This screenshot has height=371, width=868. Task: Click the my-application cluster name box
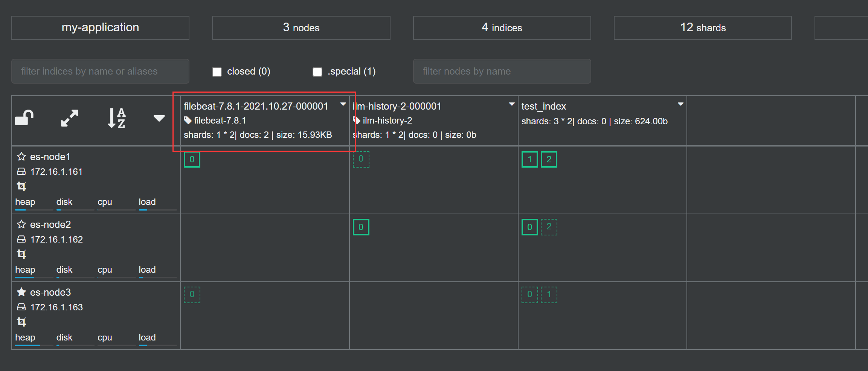pyautogui.click(x=100, y=28)
